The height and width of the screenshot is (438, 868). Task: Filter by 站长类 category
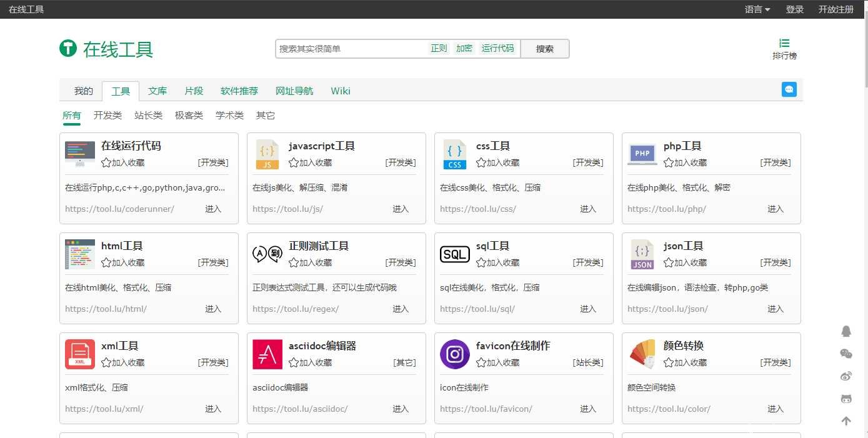pyautogui.click(x=148, y=116)
